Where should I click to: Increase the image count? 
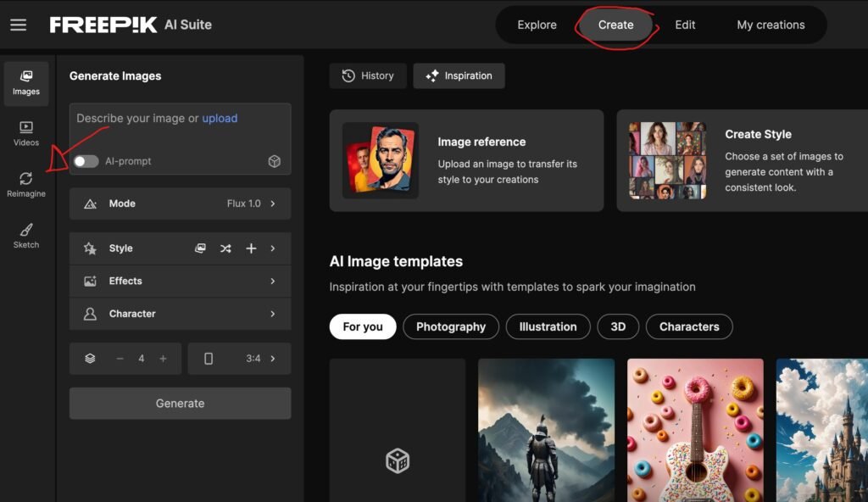(x=163, y=359)
